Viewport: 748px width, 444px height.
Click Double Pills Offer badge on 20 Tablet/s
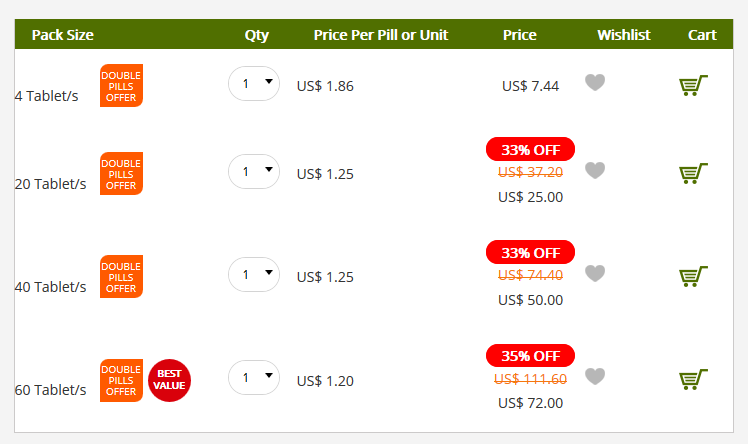point(121,174)
